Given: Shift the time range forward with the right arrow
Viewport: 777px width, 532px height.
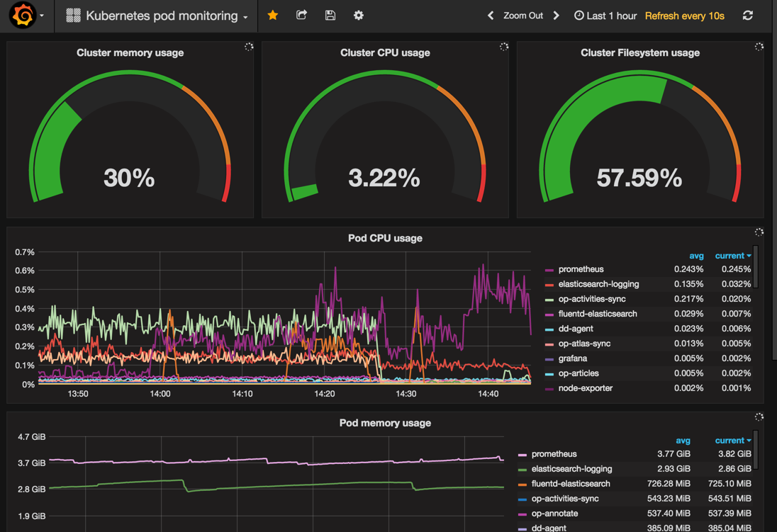Looking at the screenshot, I should pyautogui.click(x=556, y=16).
